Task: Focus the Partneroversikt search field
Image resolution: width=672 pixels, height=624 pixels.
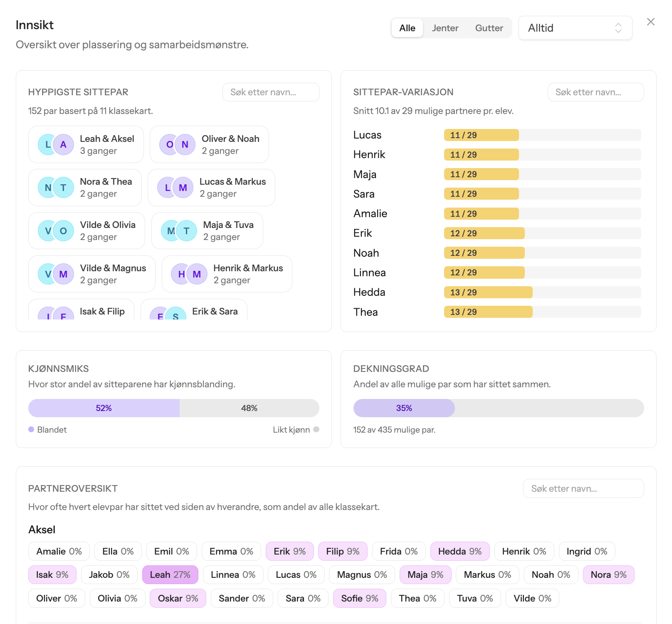Action: 583,488
